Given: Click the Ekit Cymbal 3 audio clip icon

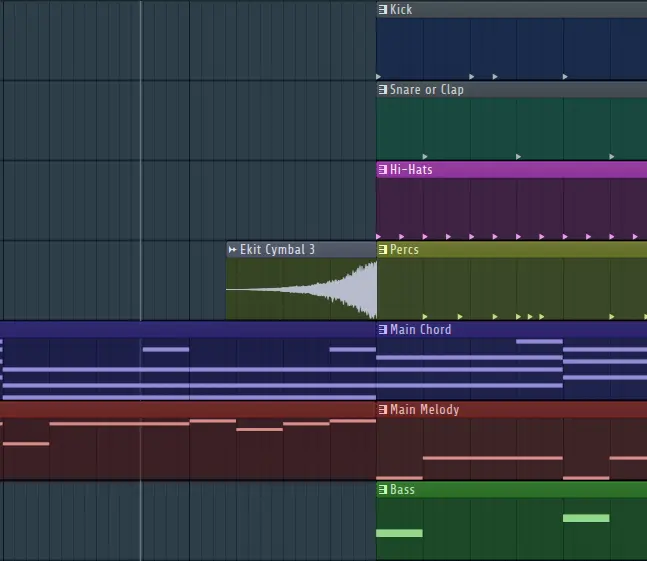Looking at the screenshot, I should point(233,250).
